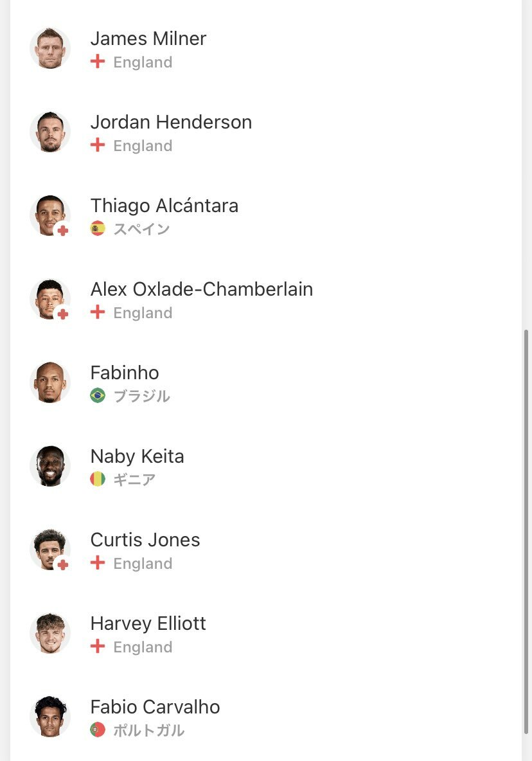
Task: Select the injury badge on Thiago Alcántara's avatar
Action: tap(62, 231)
